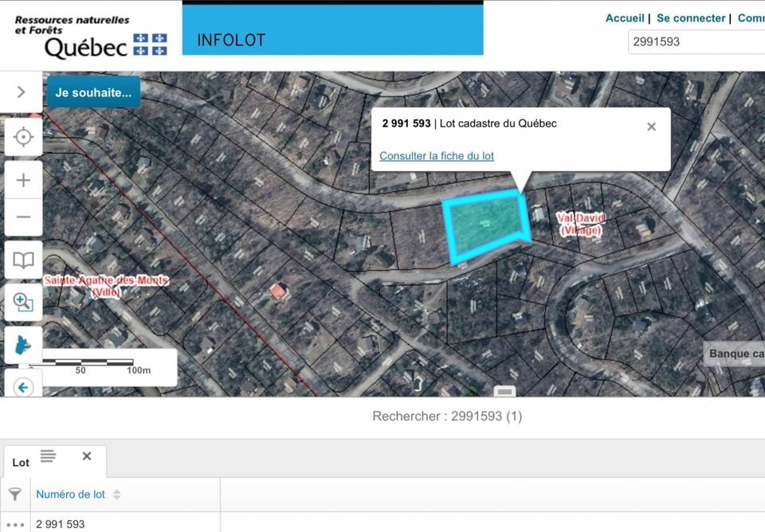Close the Lot results tab
This screenshot has width=765, height=532.
pyautogui.click(x=87, y=456)
